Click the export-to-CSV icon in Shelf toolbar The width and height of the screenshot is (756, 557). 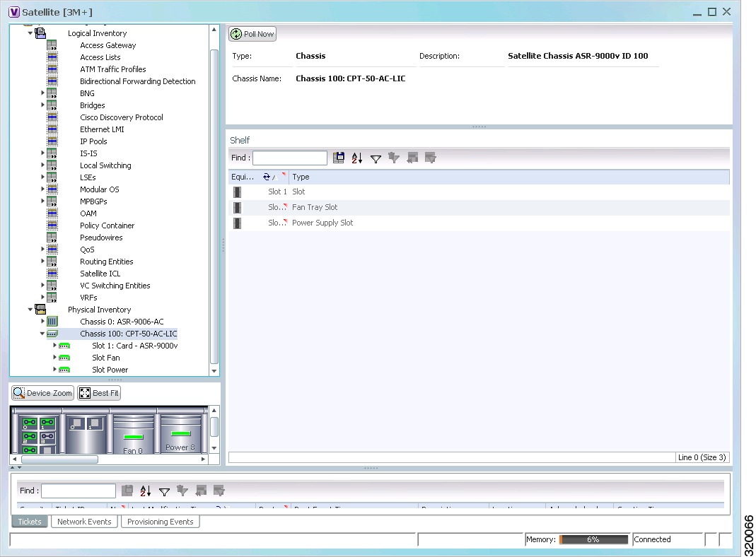coord(339,158)
